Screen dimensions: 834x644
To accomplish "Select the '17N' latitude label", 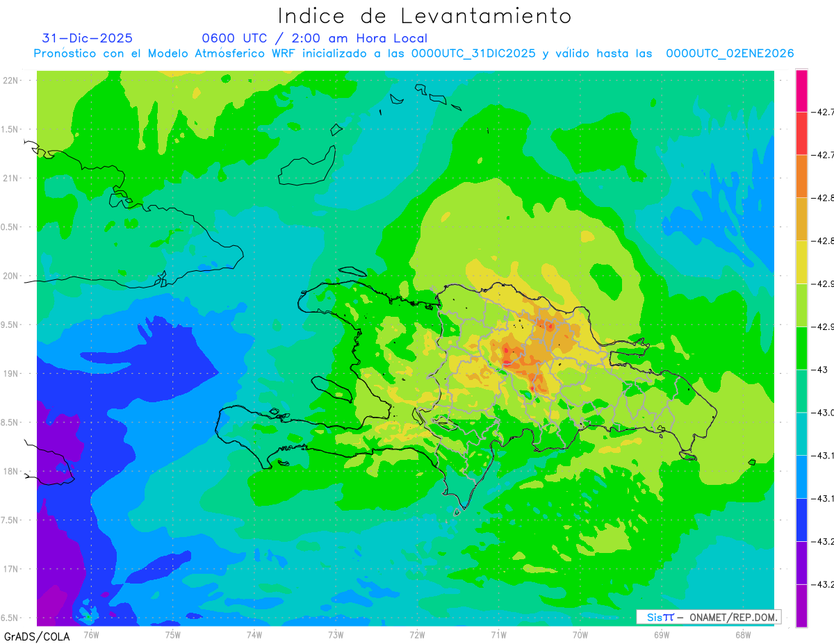I will coord(10,569).
